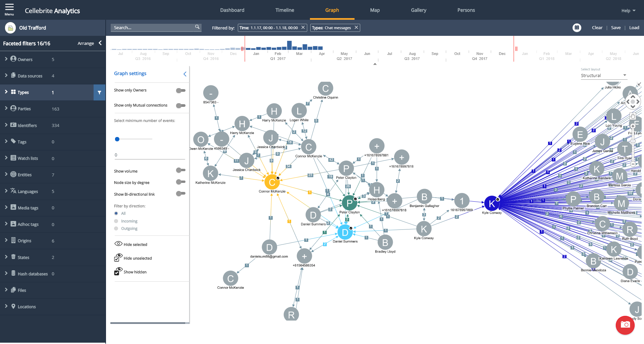This screenshot has height=344, width=644.
Task: Enable the Show only Owners toggle
Action: coord(180,90)
